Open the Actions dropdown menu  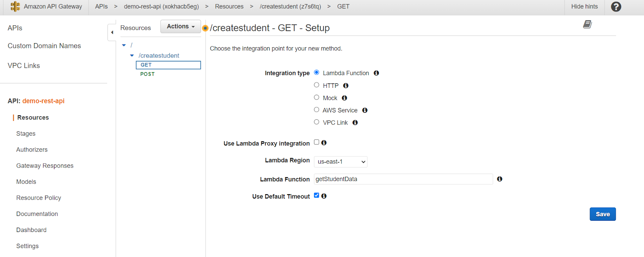pos(180,27)
